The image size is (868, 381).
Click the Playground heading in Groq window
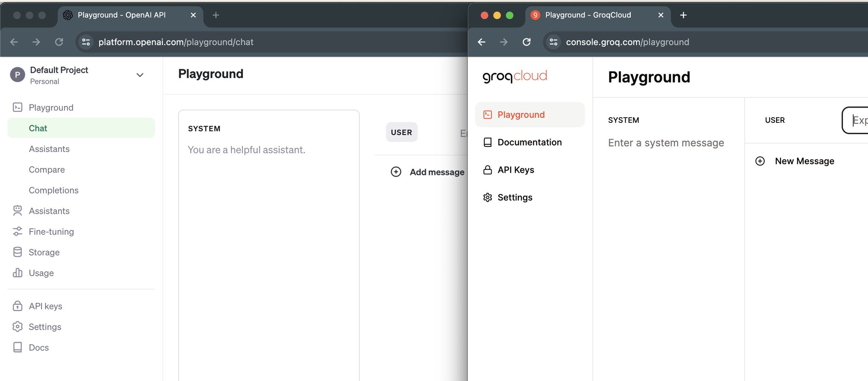[x=649, y=77]
